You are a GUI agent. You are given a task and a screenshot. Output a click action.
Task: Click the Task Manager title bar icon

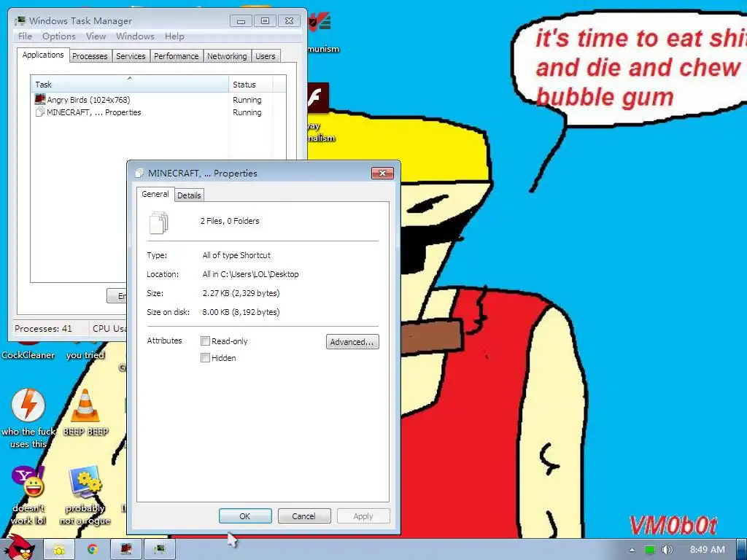pos(20,21)
